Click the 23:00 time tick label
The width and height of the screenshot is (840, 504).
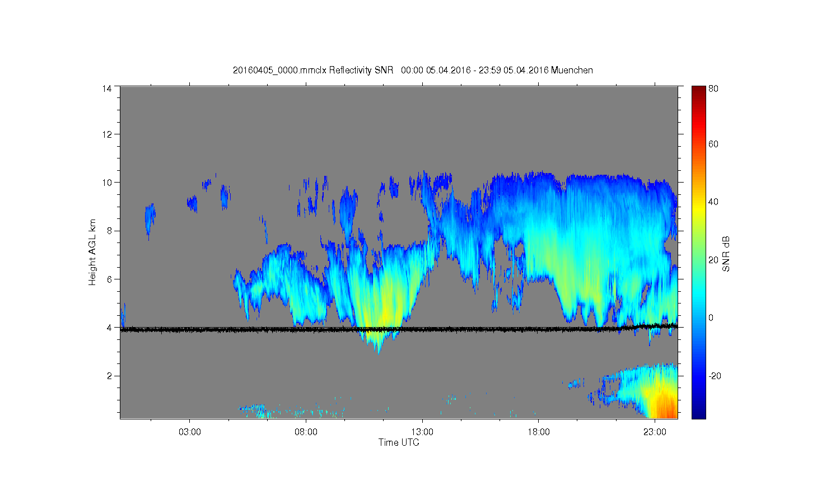point(655,432)
